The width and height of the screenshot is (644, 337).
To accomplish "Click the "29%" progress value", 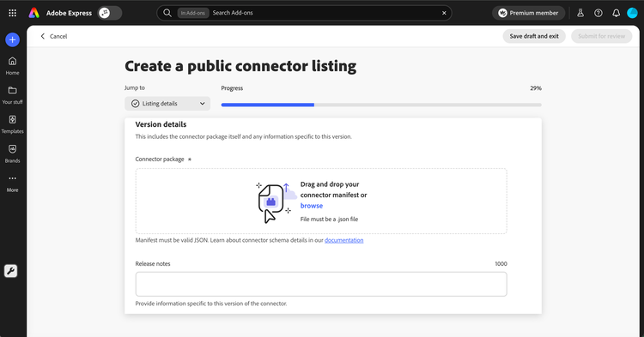I will 536,88.
